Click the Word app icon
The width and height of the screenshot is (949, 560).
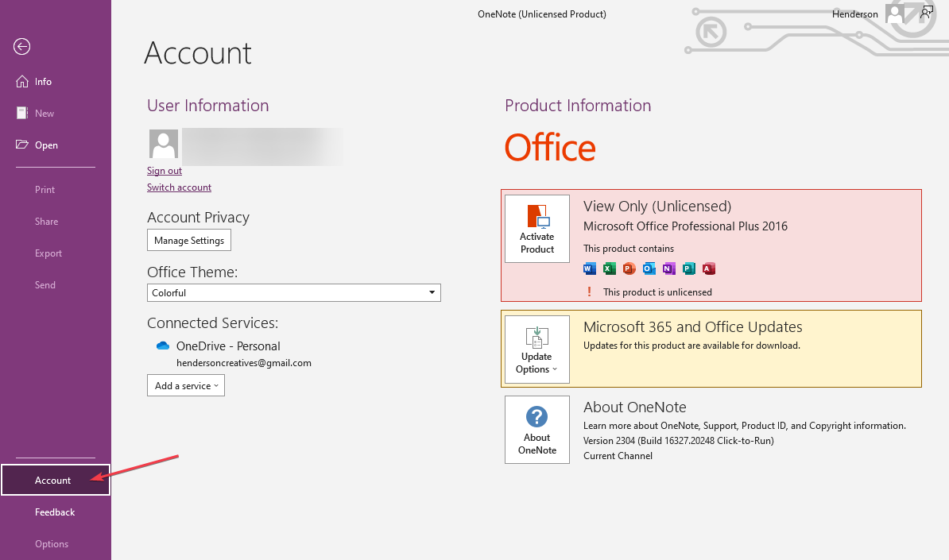click(590, 268)
